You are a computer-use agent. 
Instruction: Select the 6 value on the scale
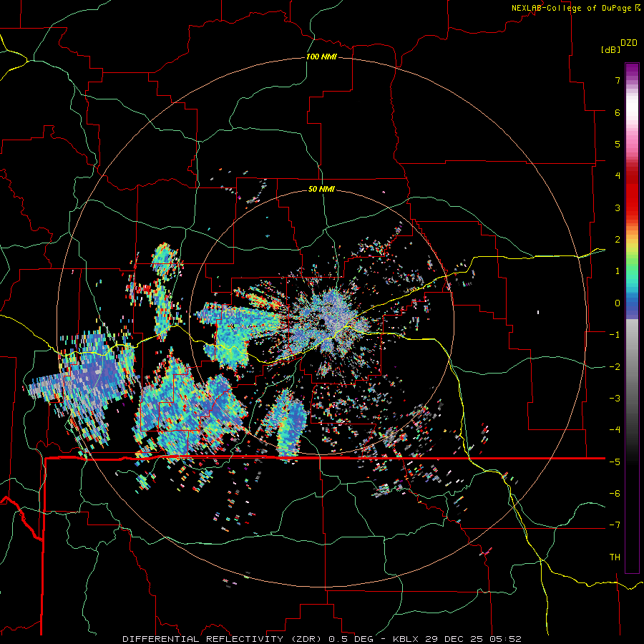(x=618, y=112)
